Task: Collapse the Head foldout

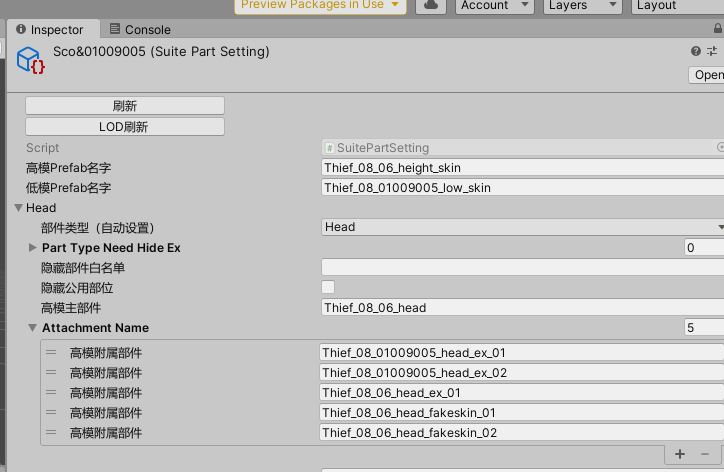Action: [18, 208]
